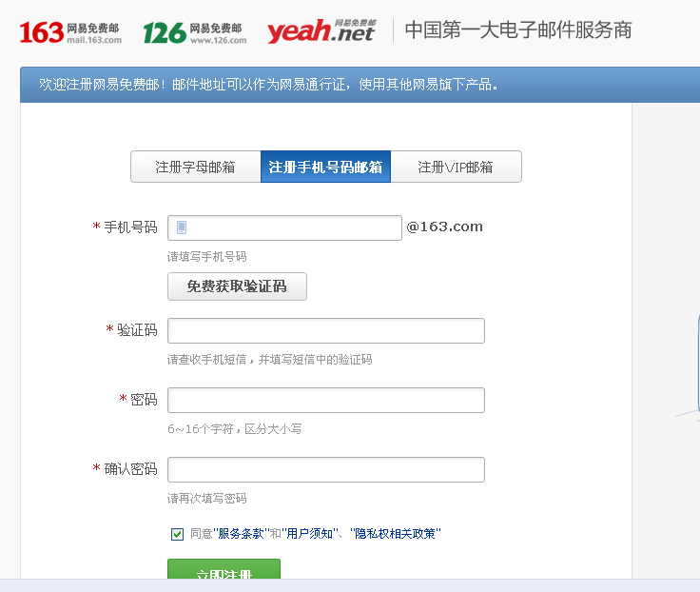Click the 126 mail logo
Viewport: 700px width, 592px height.
pos(194,31)
